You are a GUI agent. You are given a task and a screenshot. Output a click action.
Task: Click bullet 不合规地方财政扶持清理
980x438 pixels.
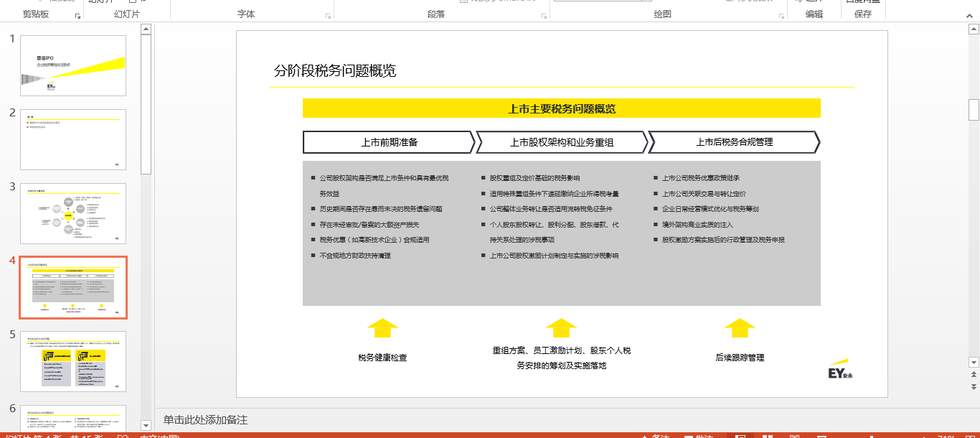355,256
